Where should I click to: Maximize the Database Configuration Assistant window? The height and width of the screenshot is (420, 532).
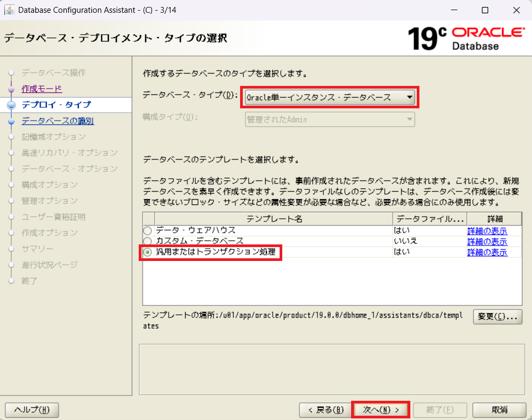(x=485, y=10)
